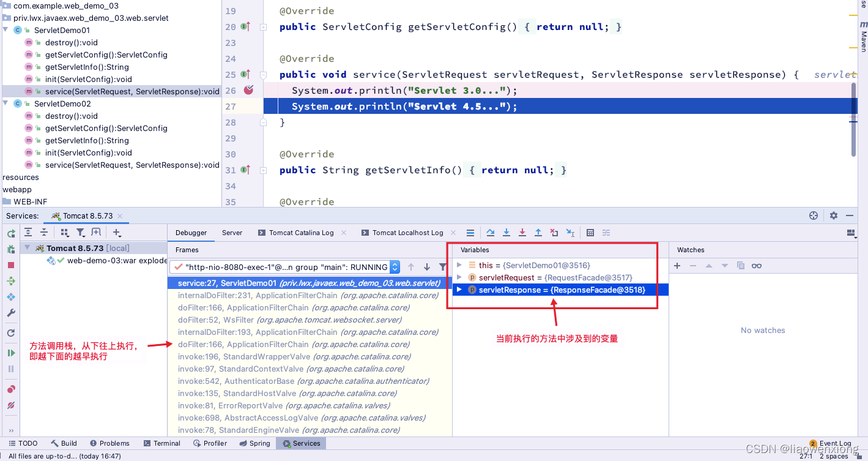Open Evaluate Expression calculator icon
Image resolution: width=868 pixels, height=461 pixels.
coord(590,233)
